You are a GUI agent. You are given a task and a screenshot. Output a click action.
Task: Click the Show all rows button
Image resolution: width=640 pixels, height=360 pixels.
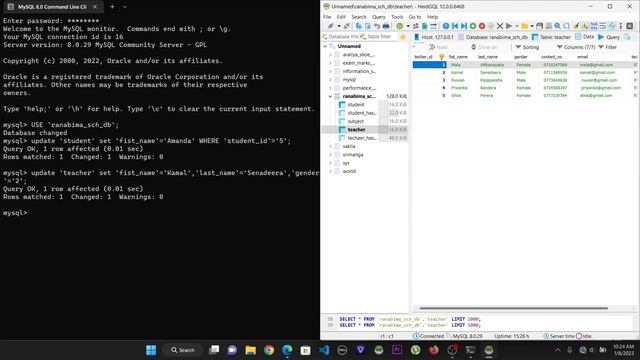(484, 47)
